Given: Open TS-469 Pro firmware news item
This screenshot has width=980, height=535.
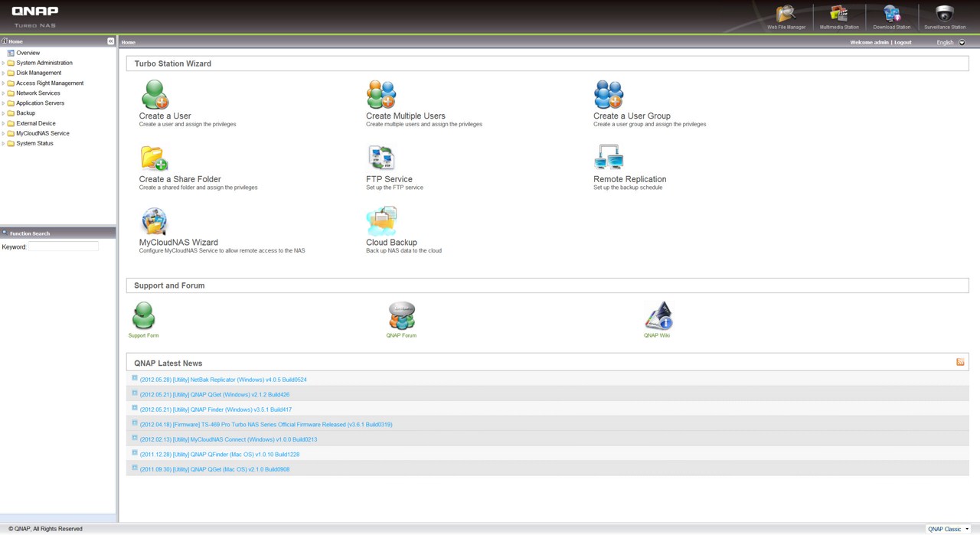Looking at the screenshot, I should click(266, 424).
